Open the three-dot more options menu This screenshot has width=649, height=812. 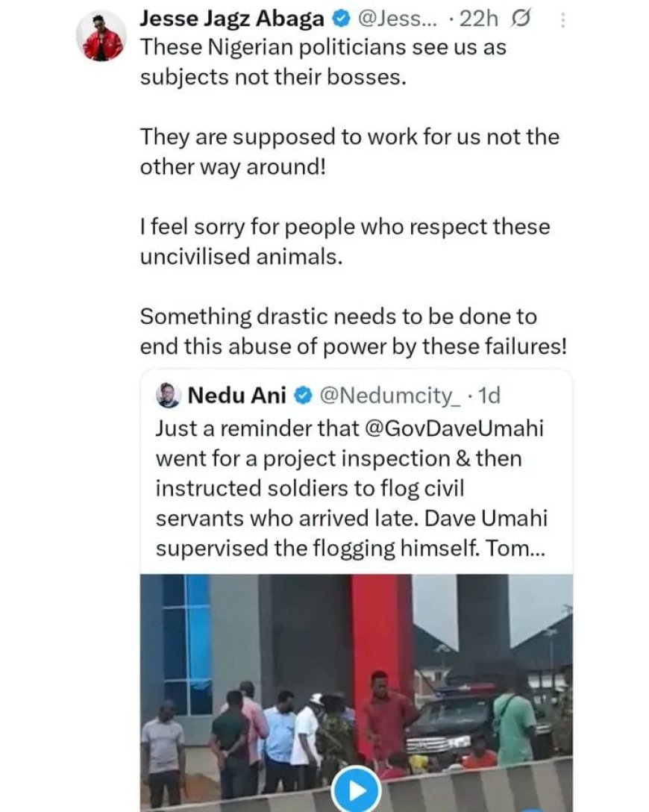pyautogui.click(x=561, y=21)
